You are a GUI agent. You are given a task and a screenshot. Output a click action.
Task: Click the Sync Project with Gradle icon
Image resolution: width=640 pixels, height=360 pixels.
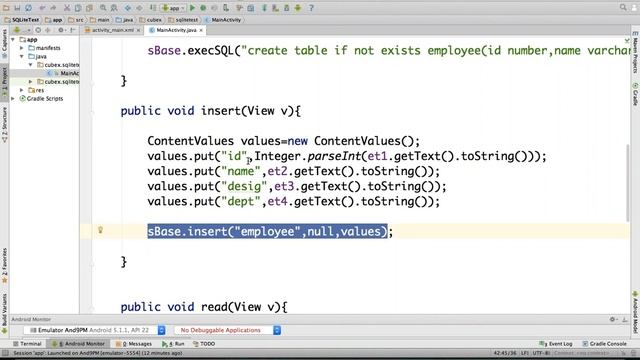coord(264,8)
